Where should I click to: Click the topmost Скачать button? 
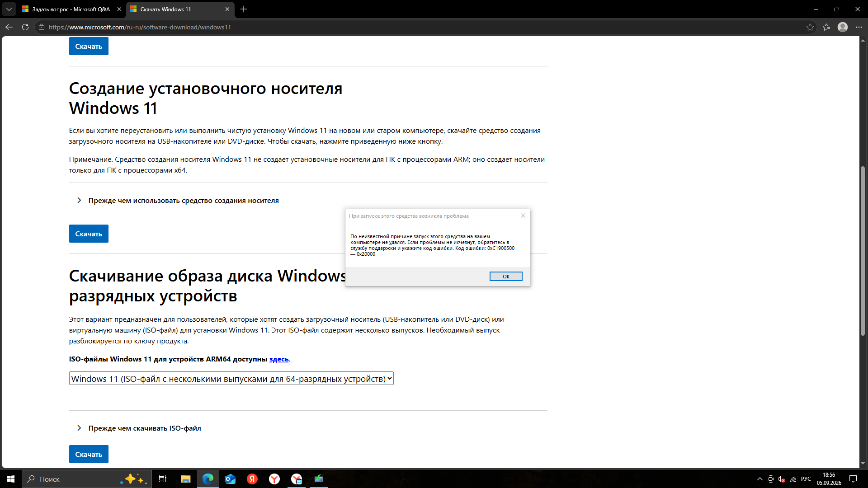coord(89,46)
